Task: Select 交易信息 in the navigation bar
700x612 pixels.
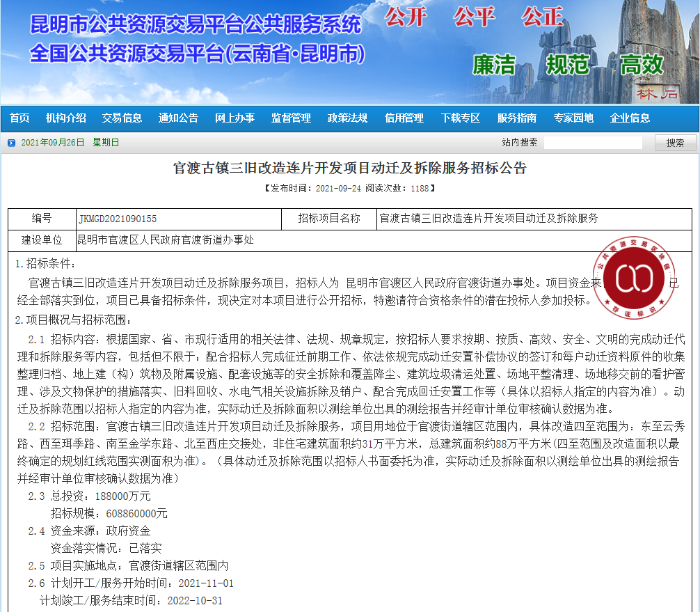Action: click(x=122, y=118)
